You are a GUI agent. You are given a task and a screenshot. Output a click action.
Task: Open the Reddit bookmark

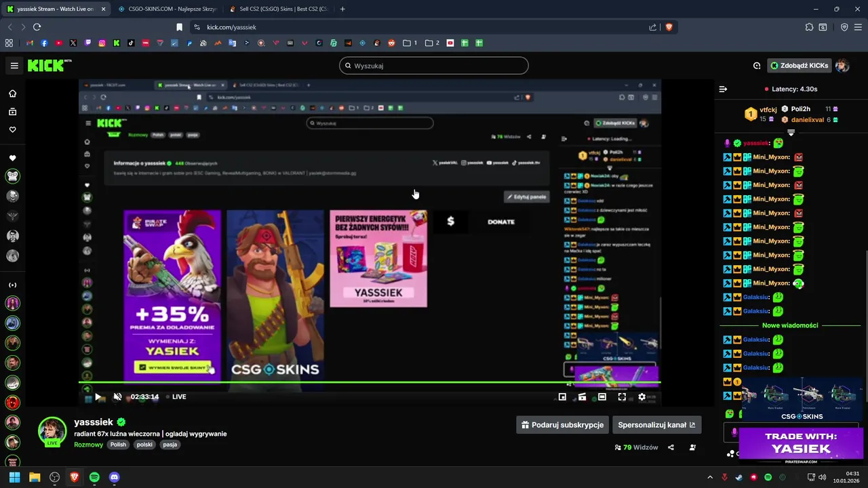[391, 43]
